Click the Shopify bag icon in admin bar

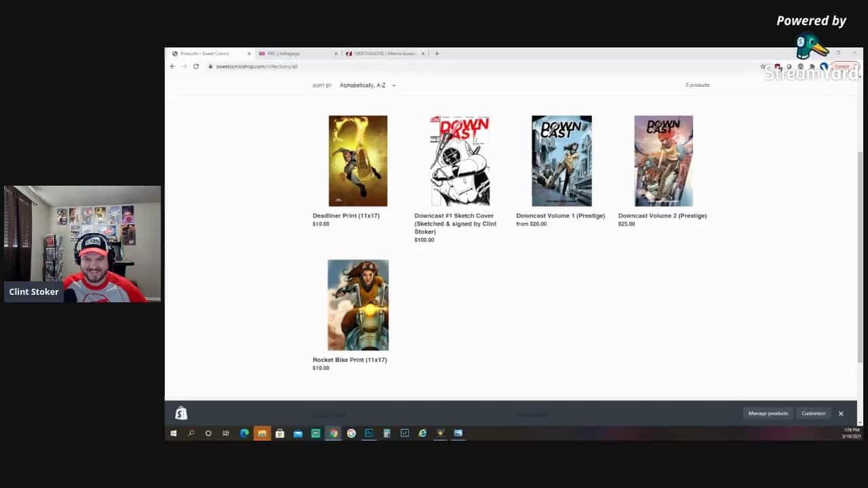pos(180,413)
